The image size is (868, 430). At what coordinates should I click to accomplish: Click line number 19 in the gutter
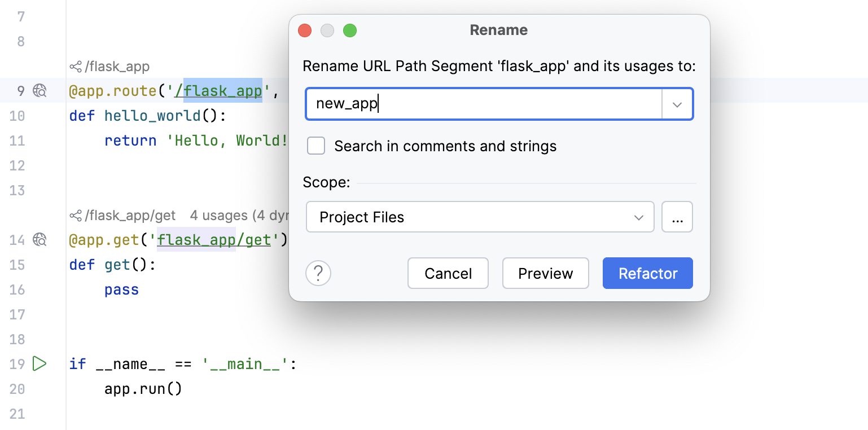pyautogui.click(x=17, y=363)
